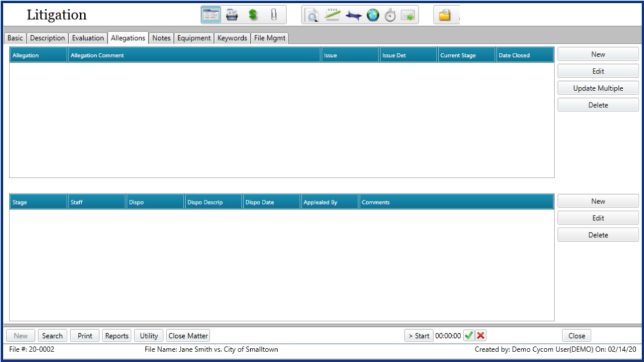Click the Print button in bottom bar

(85, 336)
